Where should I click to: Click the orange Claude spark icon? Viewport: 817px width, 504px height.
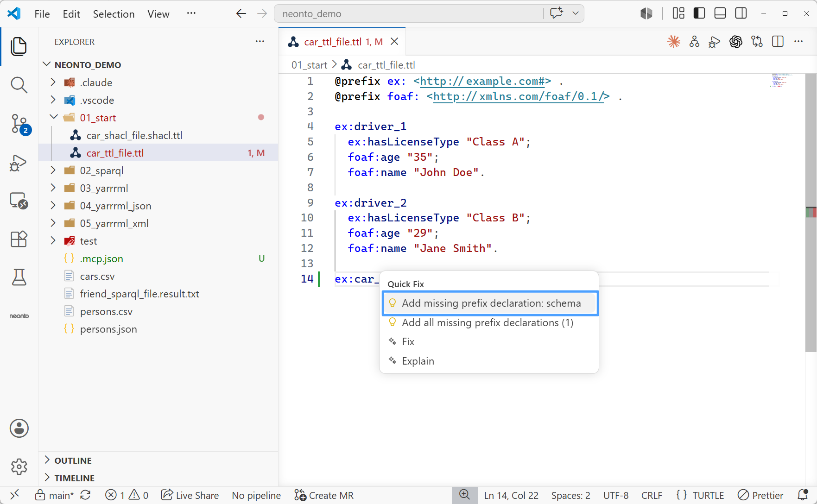(x=674, y=42)
